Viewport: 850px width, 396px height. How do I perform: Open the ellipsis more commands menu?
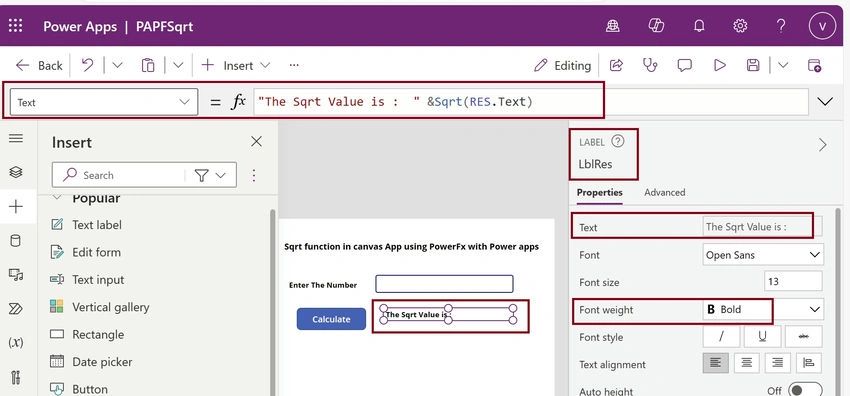click(294, 65)
